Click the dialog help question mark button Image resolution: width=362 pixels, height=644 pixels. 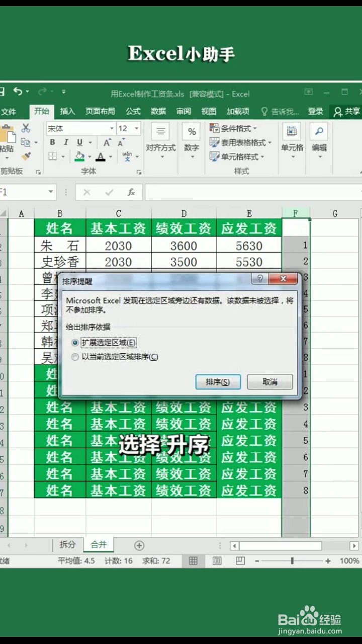pyautogui.click(x=259, y=279)
